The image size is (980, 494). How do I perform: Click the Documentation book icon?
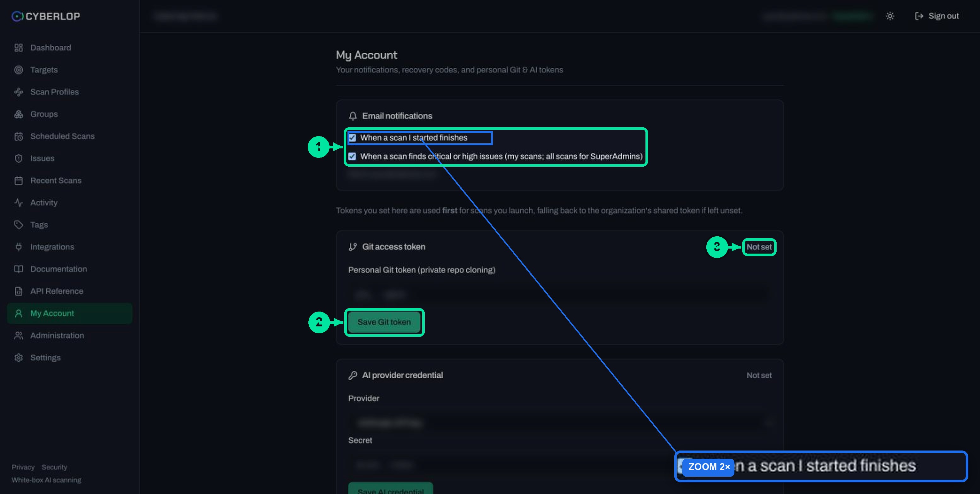19,269
